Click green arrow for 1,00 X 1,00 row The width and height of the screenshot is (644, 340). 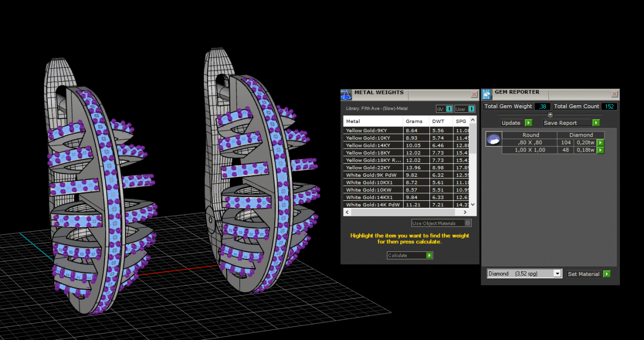click(600, 150)
